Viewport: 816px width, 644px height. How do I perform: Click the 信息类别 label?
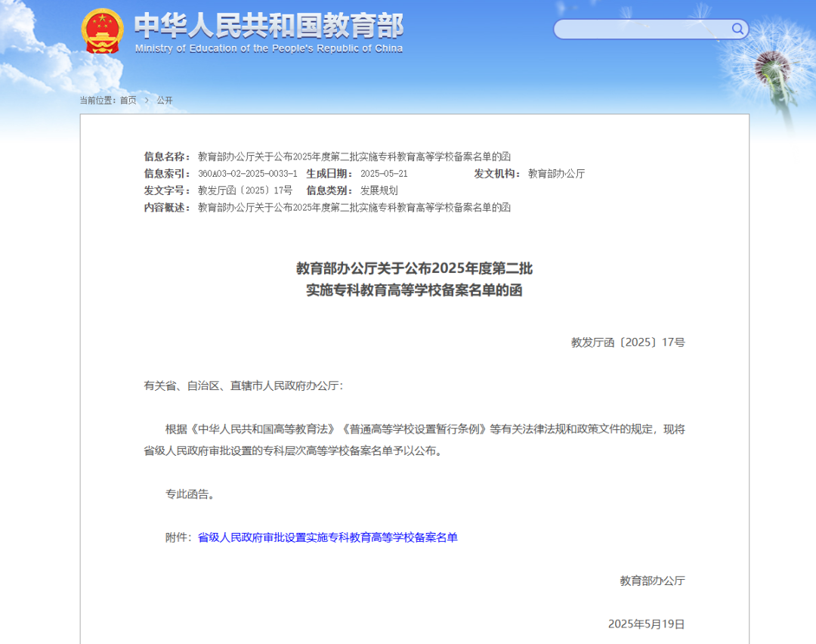[330, 190]
